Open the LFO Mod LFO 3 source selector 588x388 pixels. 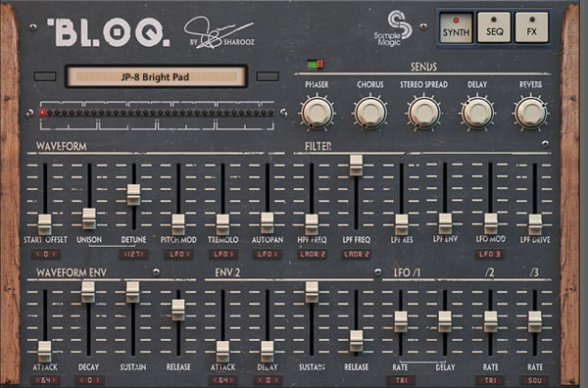(489, 254)
